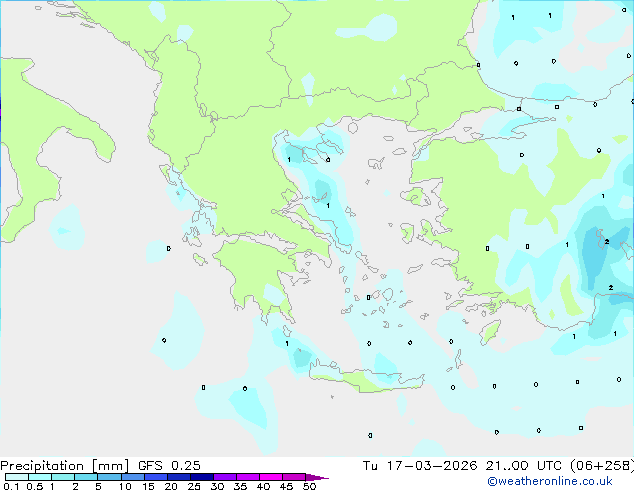Screen dimensions: 634x490
Task: Click the dark blue swatch between 25 and 30
Action: 202,477
